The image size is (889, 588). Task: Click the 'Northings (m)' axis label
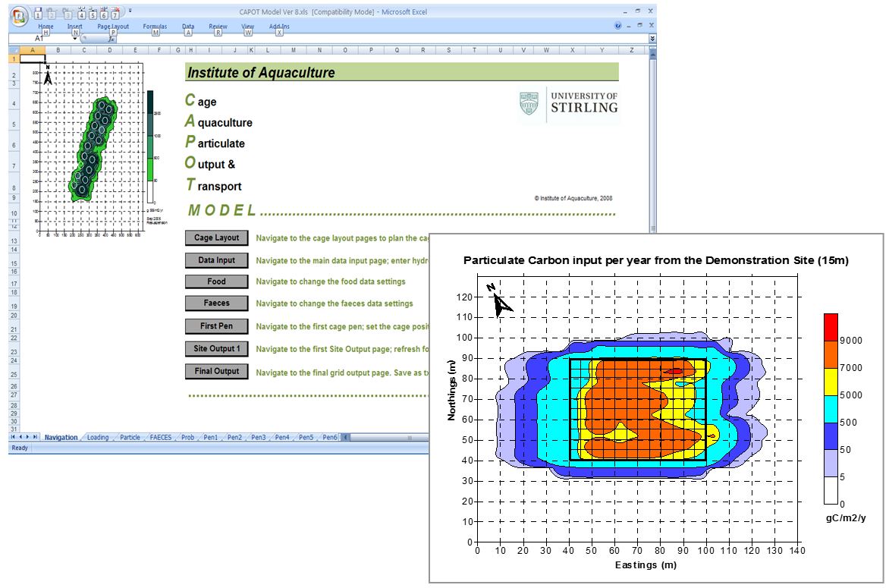coord(451,390)
